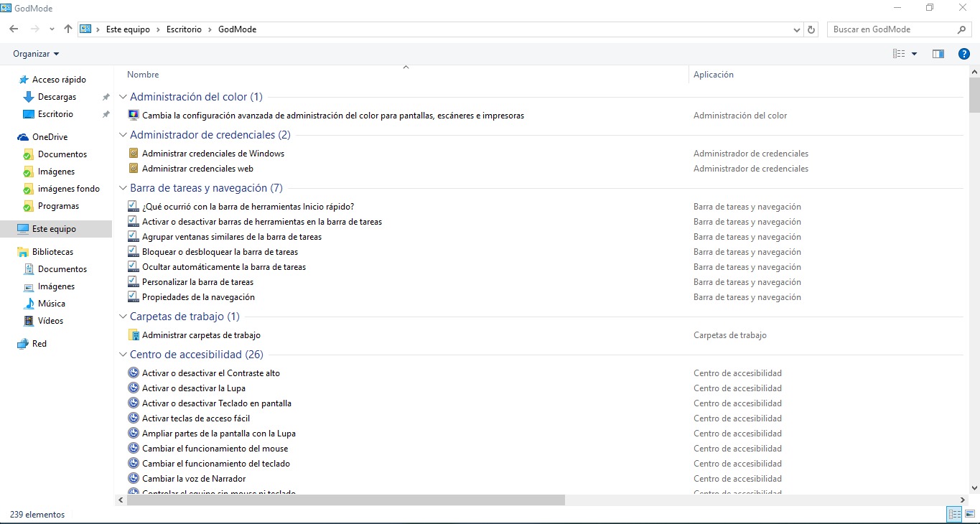Collapse the Carpetas de trabajo group
The image size is (980, 524).
pyautogui.click(x=123, y=317)
